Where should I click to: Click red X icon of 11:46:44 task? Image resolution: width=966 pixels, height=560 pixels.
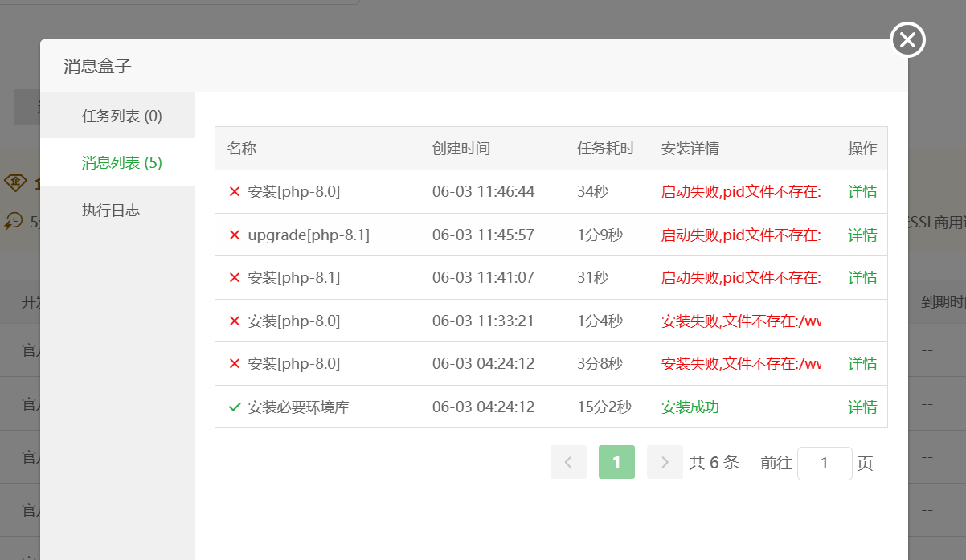coord(235,192)
